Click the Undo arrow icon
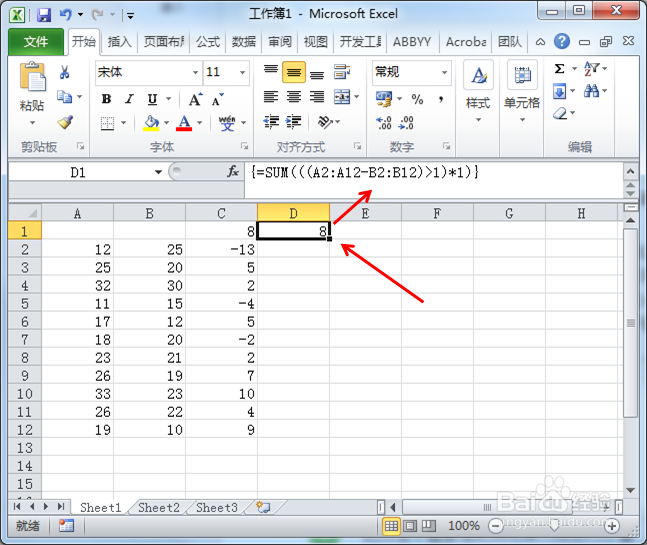 66,15
